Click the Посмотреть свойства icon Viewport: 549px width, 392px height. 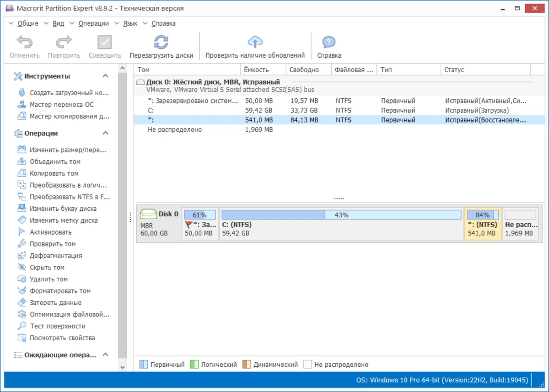coord(22,338)
